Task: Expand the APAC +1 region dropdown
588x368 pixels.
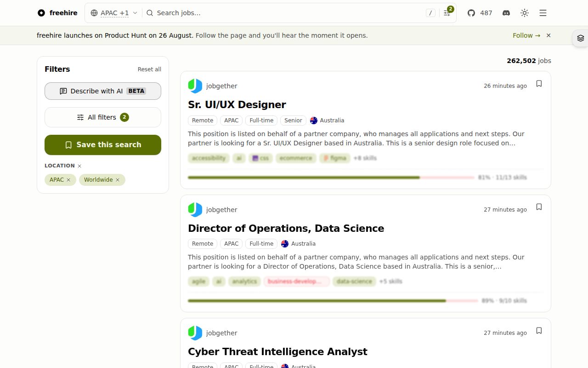Action: click(114, 13)
